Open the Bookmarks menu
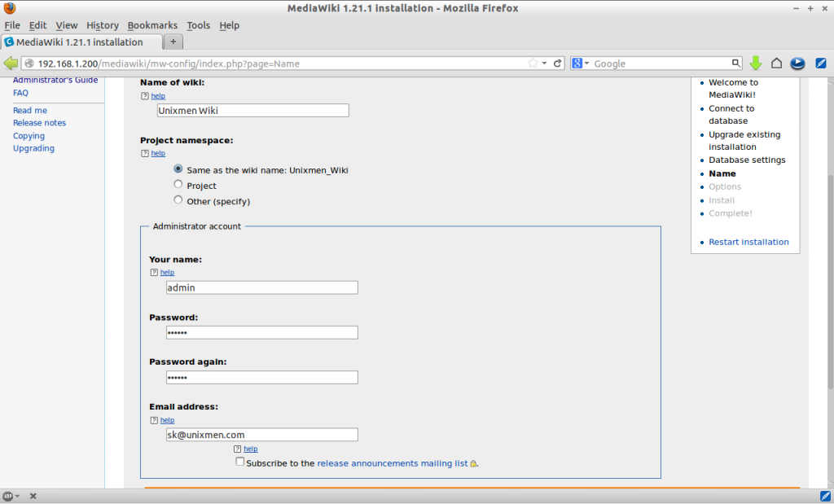The height and width of the screenshot is (504, 834). tap(152, 25)
